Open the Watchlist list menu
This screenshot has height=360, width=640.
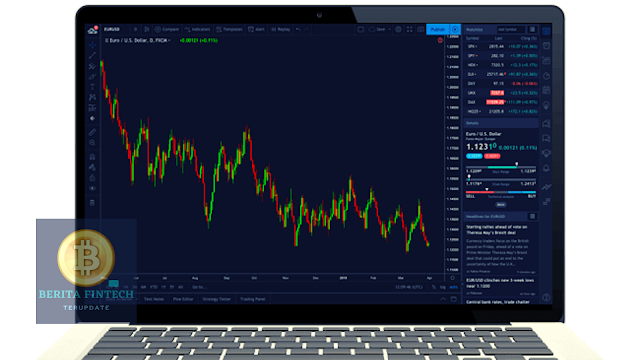(x=533, y=29)
